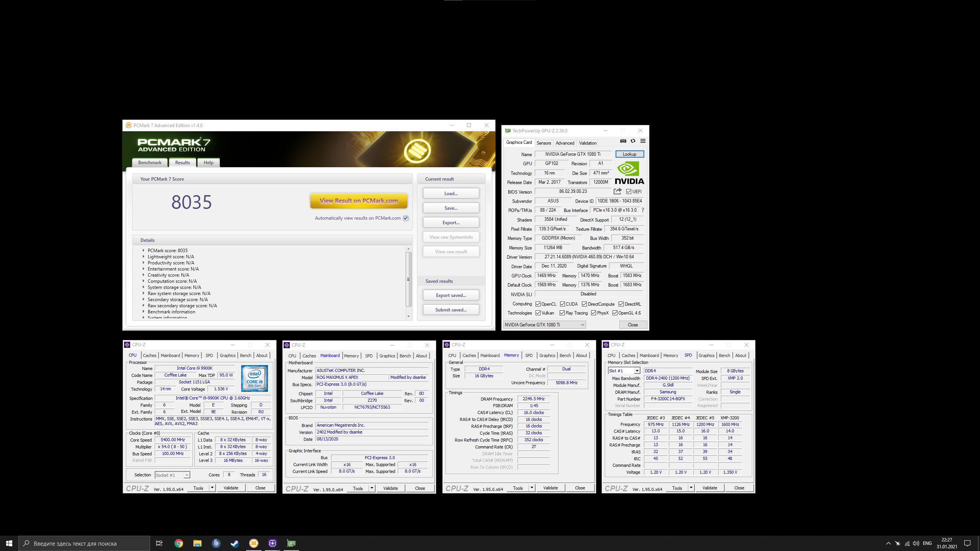
Task: Click the GPU-Z title bar icon
Action: (508, 130)
